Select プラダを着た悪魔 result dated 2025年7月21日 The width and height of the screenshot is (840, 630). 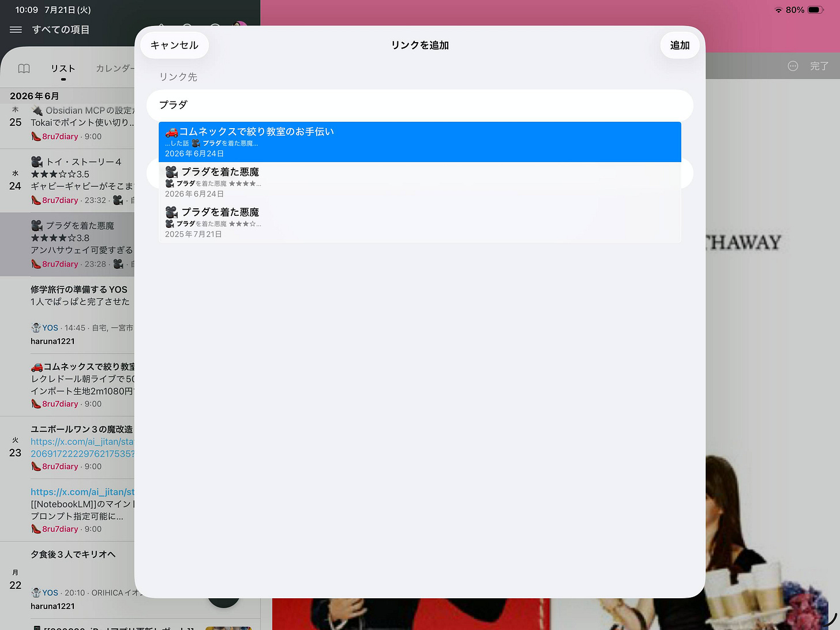[419, 223]
